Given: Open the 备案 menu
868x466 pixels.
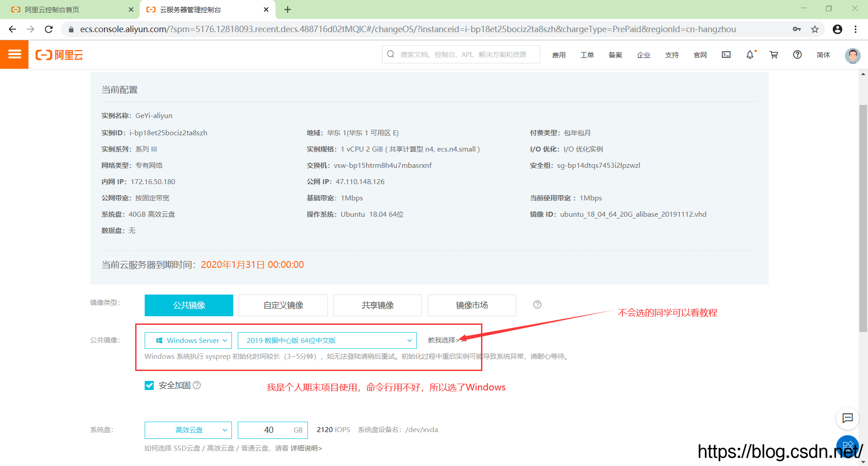Looking at the screenshot, I should tap(615, 55).
